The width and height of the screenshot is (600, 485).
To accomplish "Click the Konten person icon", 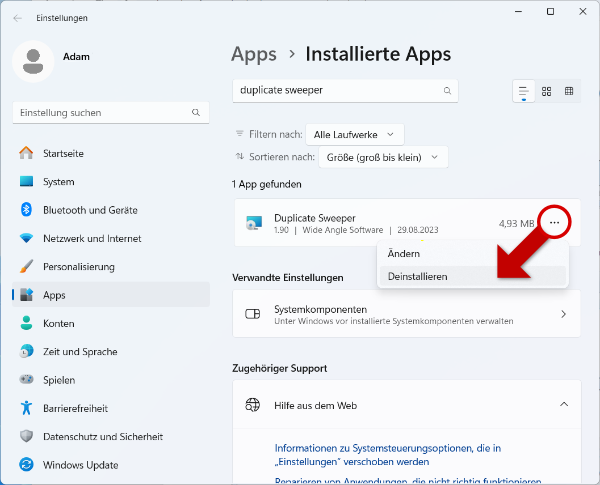I will pos(26,323).
